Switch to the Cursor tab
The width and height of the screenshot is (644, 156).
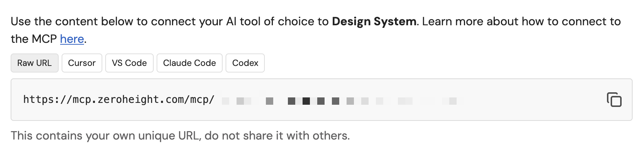[x=82, y=63]
